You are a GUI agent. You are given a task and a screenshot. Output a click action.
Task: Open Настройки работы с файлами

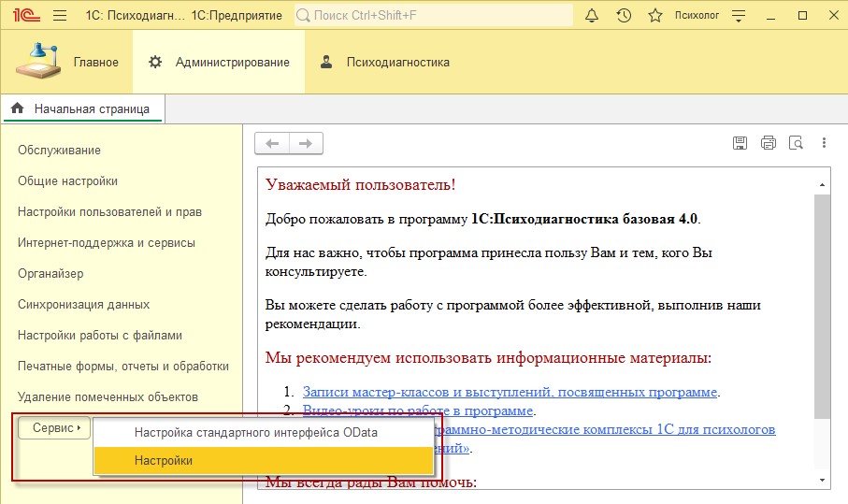tap(100, 335)
